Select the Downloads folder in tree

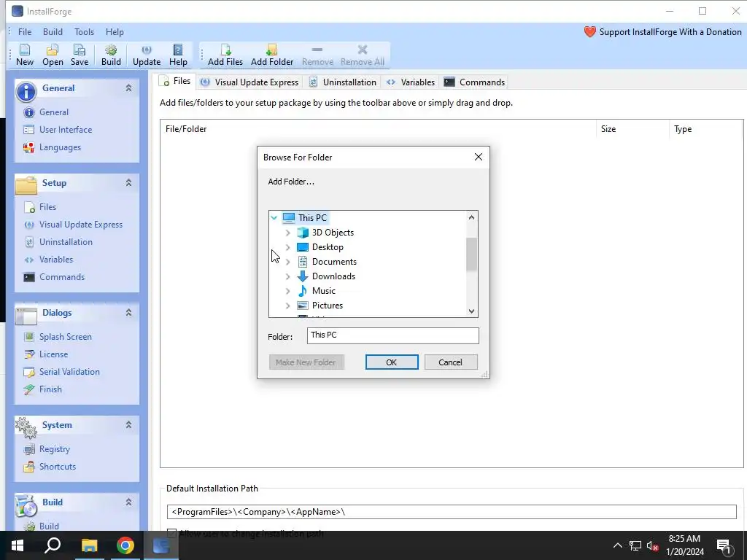tap(333, 276)
